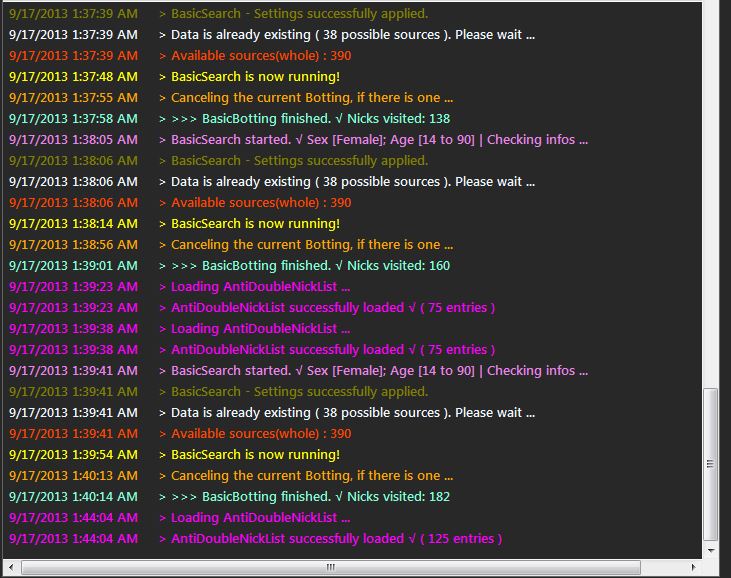731x578 pixels.
Task: Select 'Loading AntiDoubleNickList' at 1:39:23 AM
Action: (x=179, y=287)
